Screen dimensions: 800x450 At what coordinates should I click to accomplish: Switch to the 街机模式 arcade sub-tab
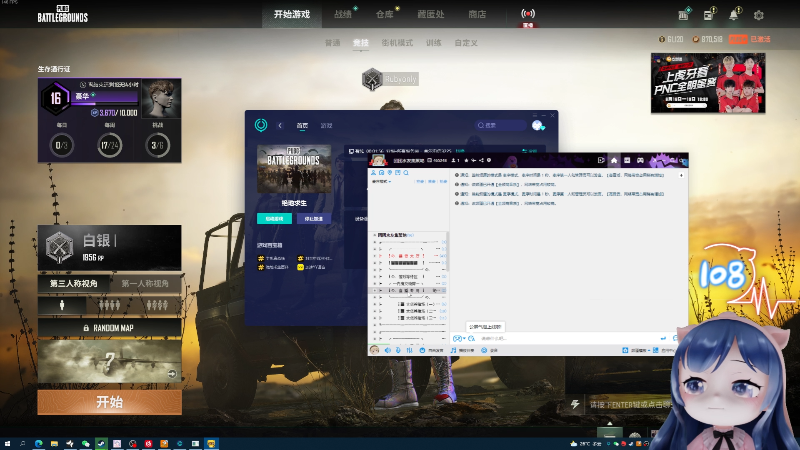coord(397,43)
